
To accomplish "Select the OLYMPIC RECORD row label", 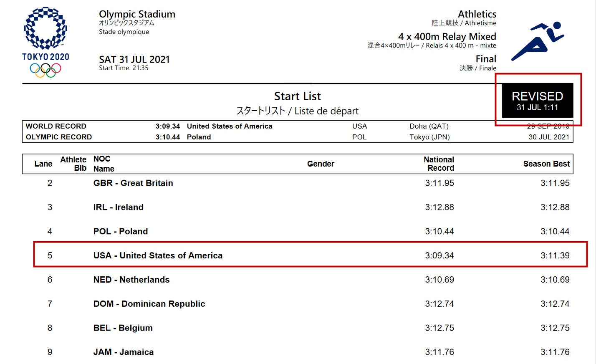I will click(x=59, y=137).
